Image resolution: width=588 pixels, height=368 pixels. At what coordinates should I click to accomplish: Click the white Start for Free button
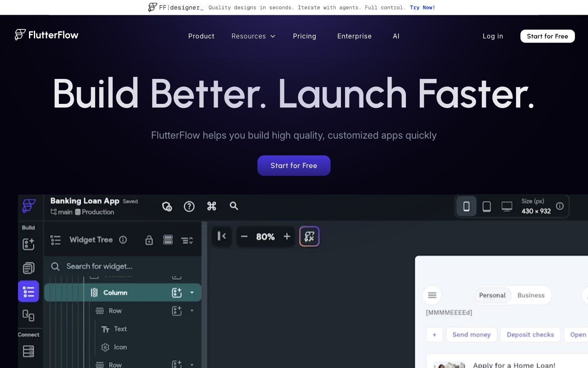[548, 36]
